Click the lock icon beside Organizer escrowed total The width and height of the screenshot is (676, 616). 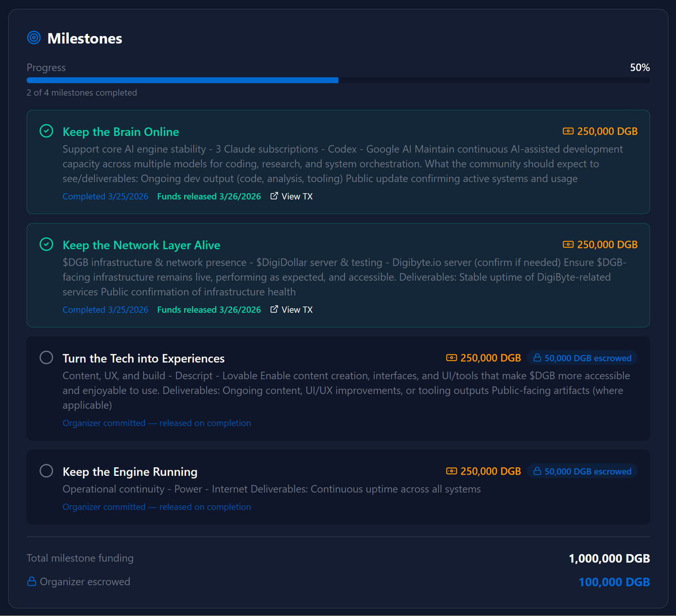click(30, 582)
